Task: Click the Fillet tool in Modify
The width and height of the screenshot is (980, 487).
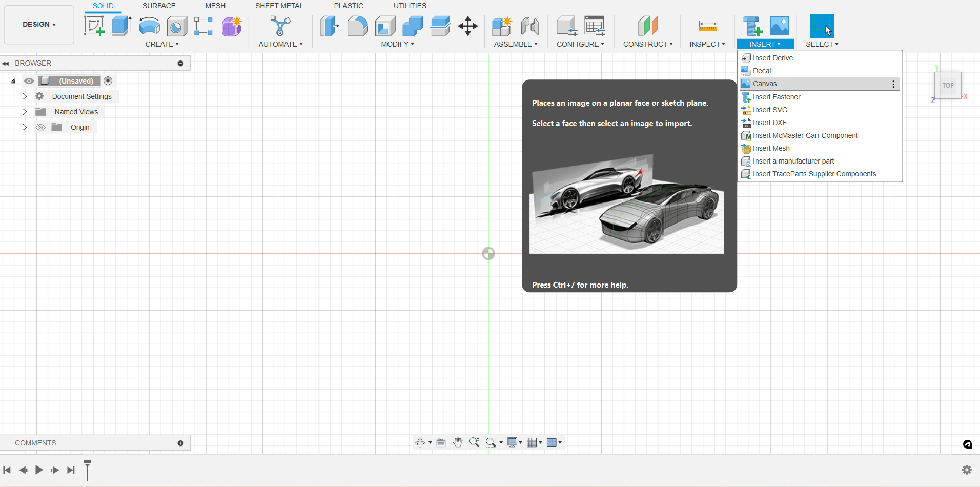Action: click(x=357, y=26)
